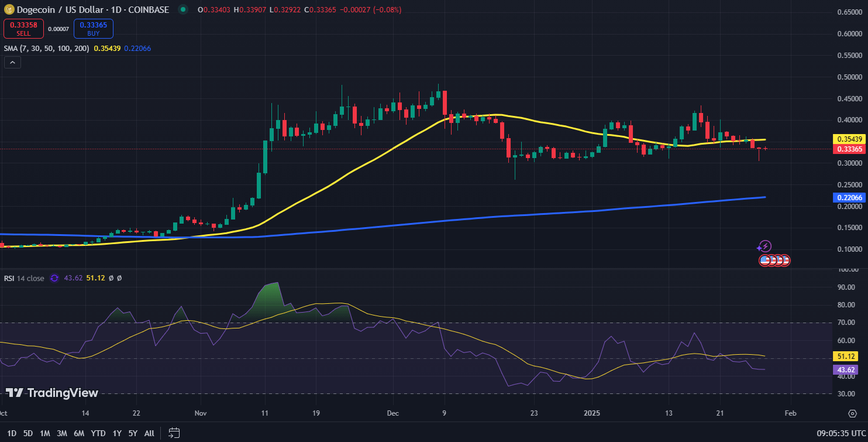This screenshot has width=868, height=442.
Task: Open the go-to-date calendar icon
Action: (174, 433)
